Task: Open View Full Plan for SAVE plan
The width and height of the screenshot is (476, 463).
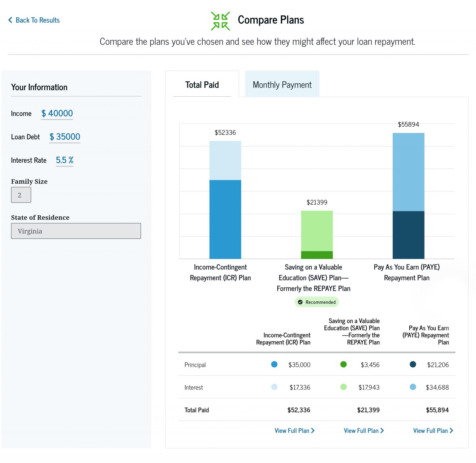Action: [x=361, y=430]
